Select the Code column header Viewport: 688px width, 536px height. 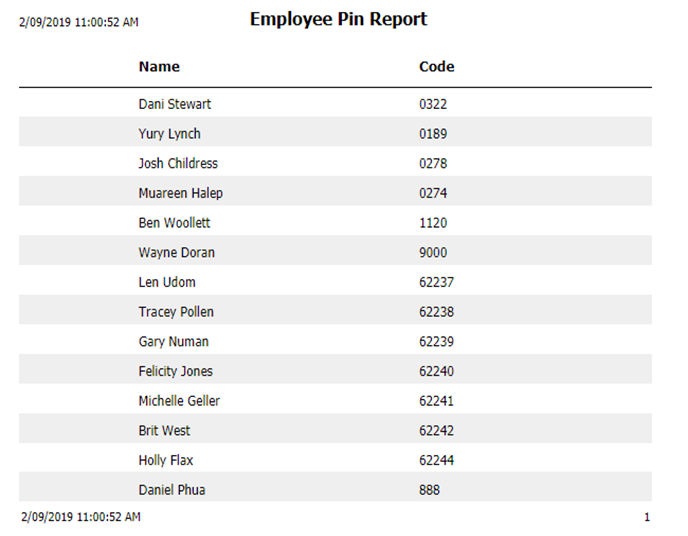point(436,67)
